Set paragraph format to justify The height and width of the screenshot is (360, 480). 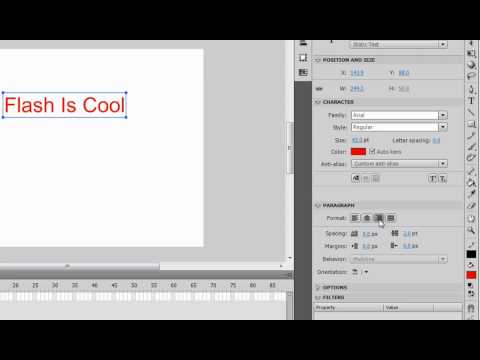click(x=391, y=218)
